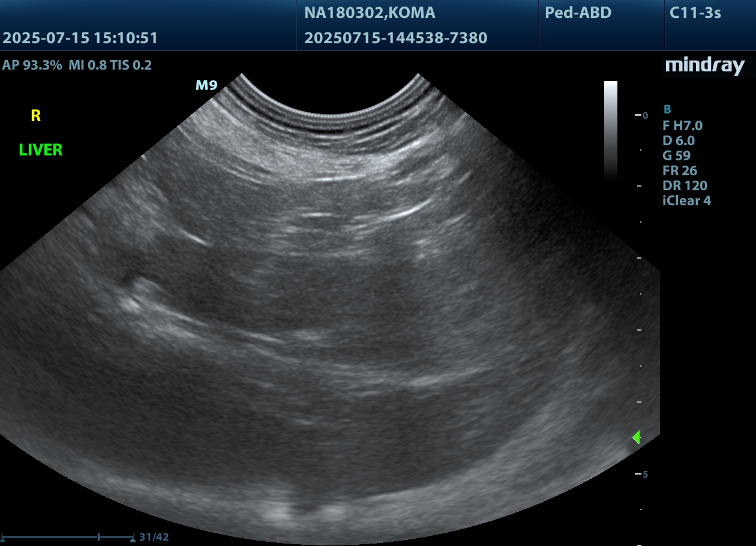The height and width of the screenshot is (546, 756).
Task: Select the green LIVER annotation label
Action: click(x=41, y=150)
